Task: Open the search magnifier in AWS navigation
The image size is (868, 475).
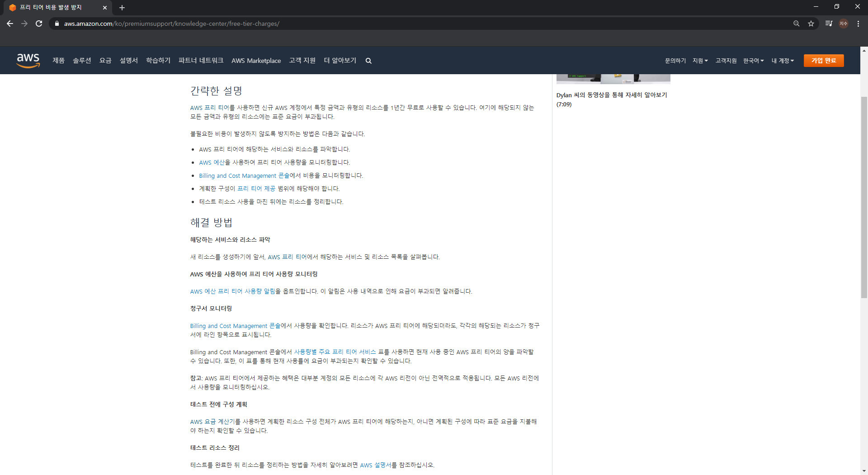Action: tap(368, 61)
